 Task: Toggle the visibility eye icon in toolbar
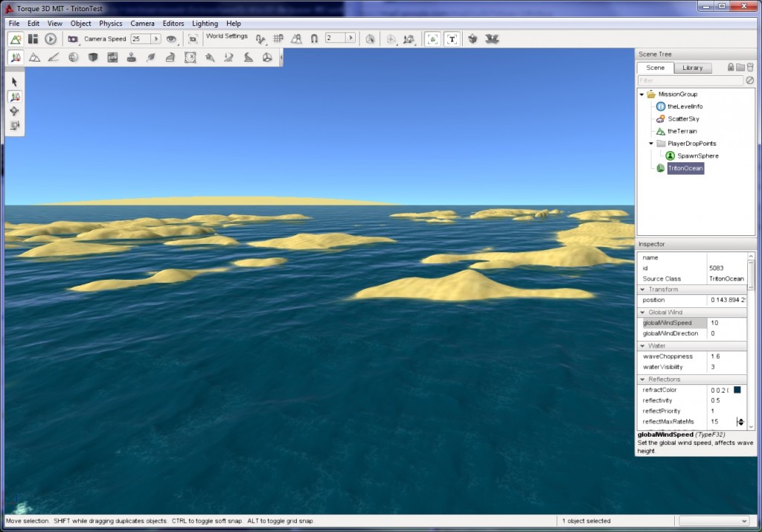pos(171,39)
